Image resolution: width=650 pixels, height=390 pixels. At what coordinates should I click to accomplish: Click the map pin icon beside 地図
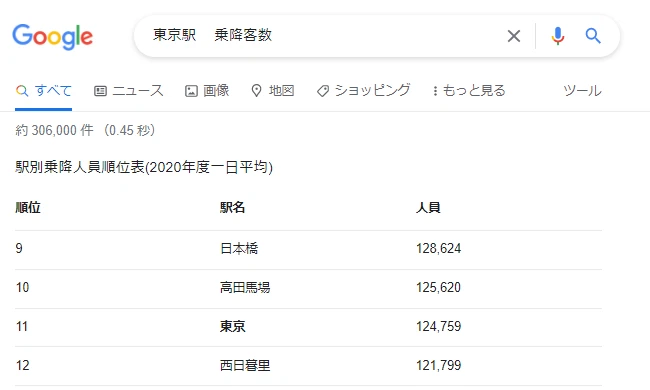pos(257,91)
